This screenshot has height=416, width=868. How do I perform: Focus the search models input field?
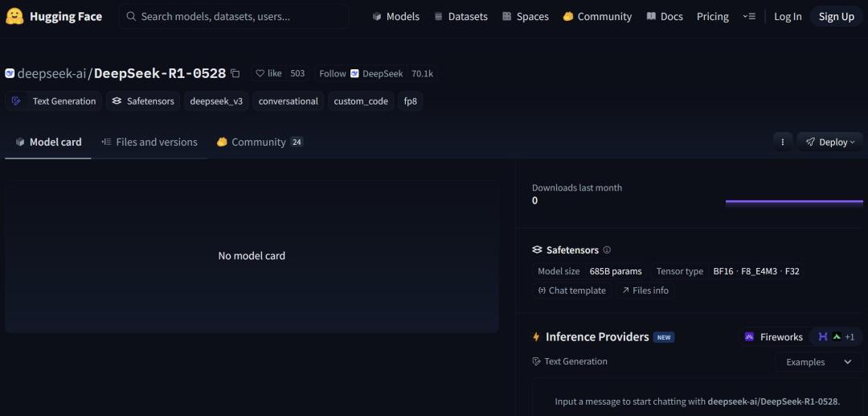234,17
